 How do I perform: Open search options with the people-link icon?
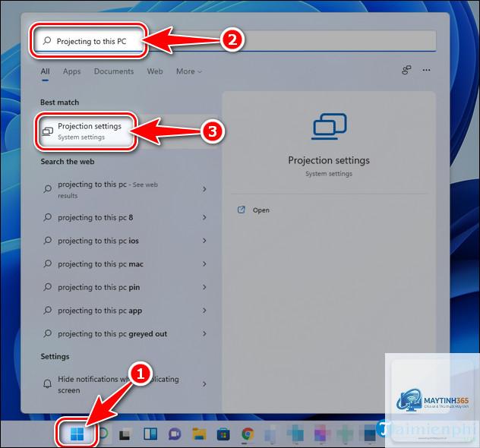point(406,70)
